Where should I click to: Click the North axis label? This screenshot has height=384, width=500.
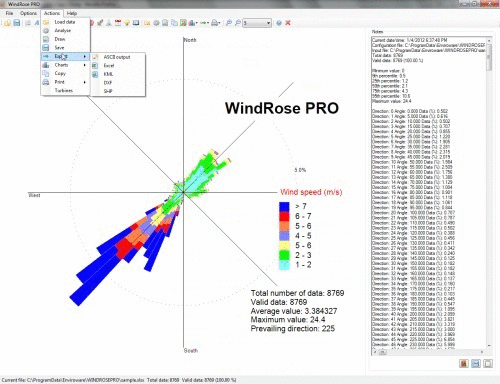190,40
